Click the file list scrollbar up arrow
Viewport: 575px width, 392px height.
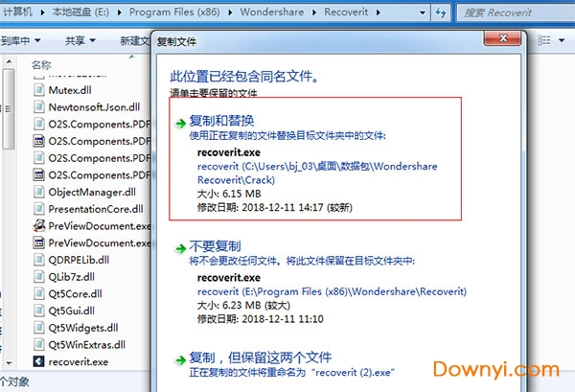(9, 61)
